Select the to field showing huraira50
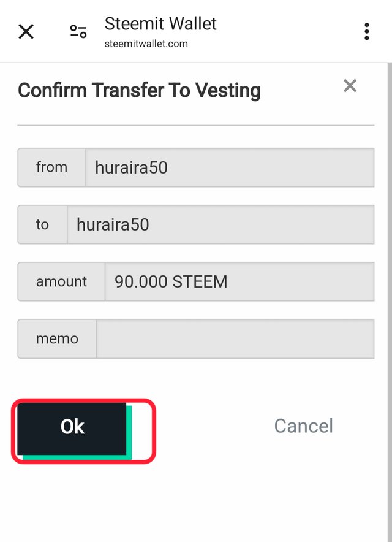Viewport: 392px width, 542px height. (x=221, y=224)
